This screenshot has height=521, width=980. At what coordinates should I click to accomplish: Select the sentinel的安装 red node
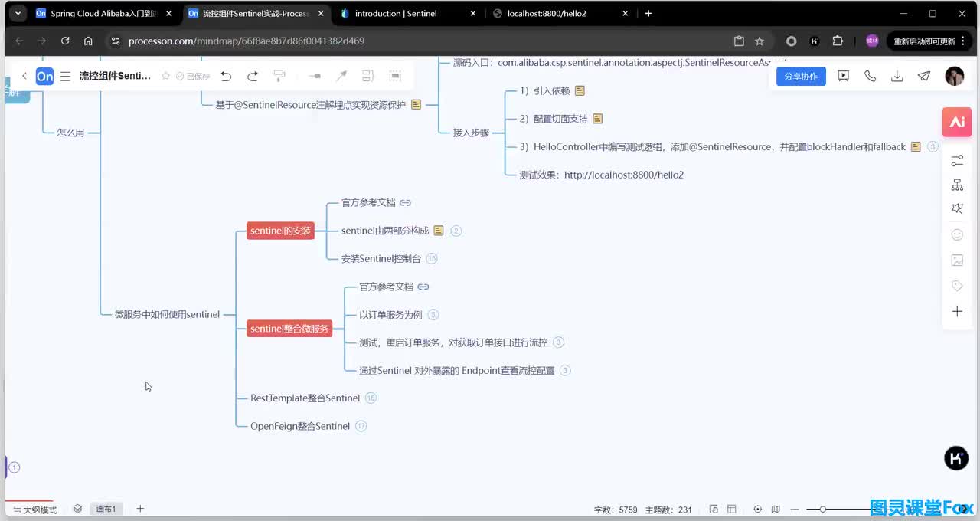pyautogui.click(x=281, y=231)
